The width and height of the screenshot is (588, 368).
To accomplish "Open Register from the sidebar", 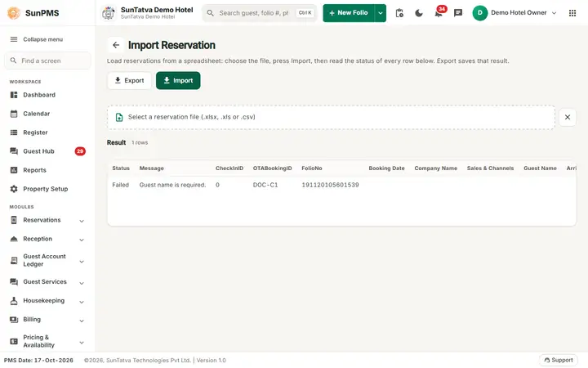I will tap(47, 132).
